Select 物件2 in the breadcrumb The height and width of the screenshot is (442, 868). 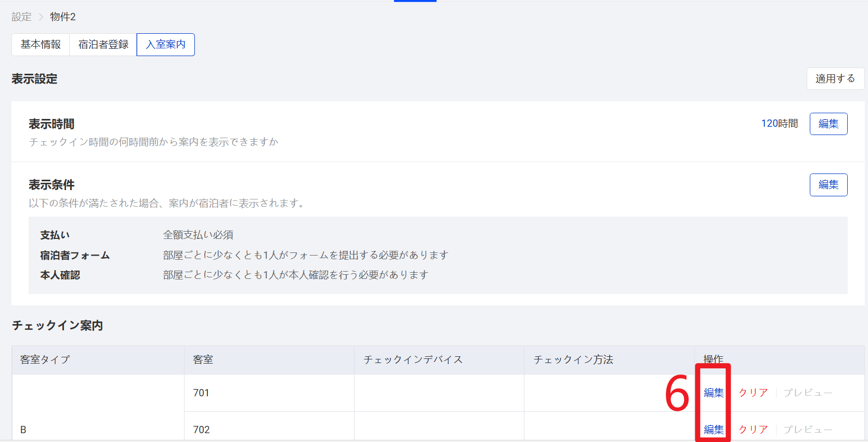click(x=63, y=17)
